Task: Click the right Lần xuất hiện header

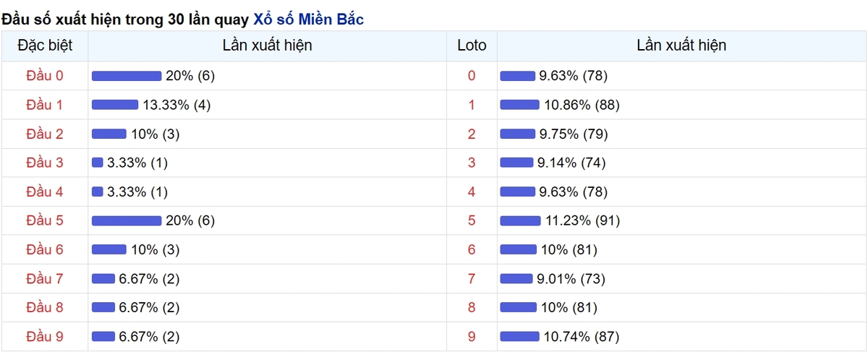Action: (681, 46)
